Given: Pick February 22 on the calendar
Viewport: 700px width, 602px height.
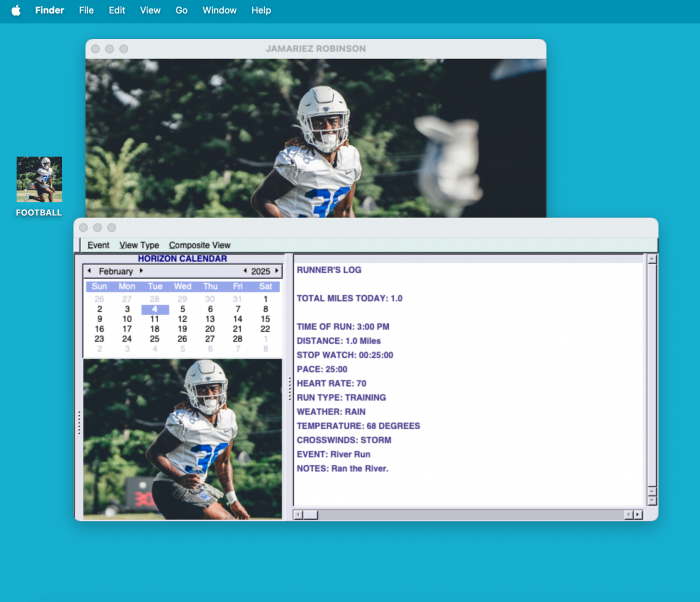Looking at the screenshot, I should (265, 329).
